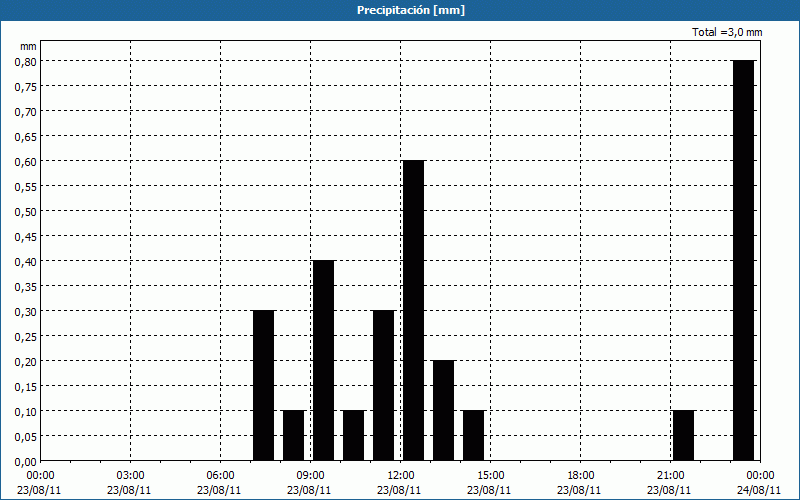800x500 pixels.
Task: Pick the 0,55 y-axis value
Action: click(26, 187)
